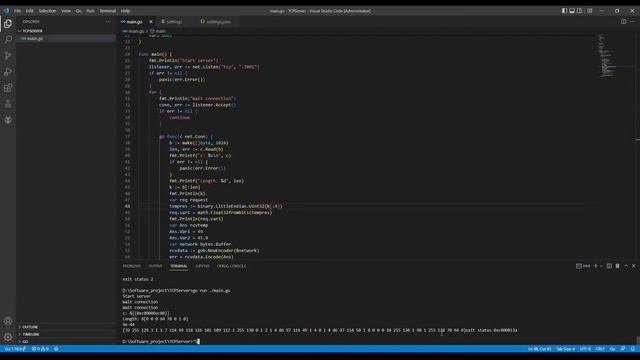Open the Selection menu
The image size is (640, 360).
click(x=47, y=11)
